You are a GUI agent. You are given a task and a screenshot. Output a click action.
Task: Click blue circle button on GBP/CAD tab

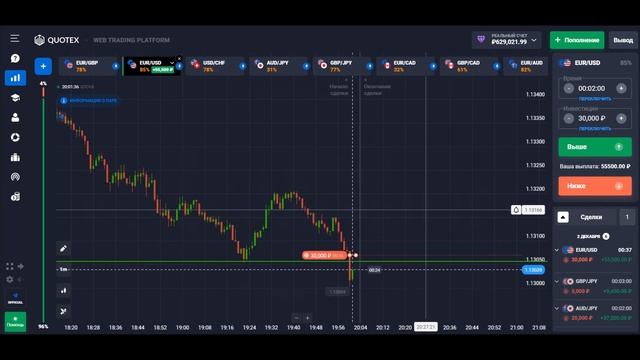click(496, 66)
